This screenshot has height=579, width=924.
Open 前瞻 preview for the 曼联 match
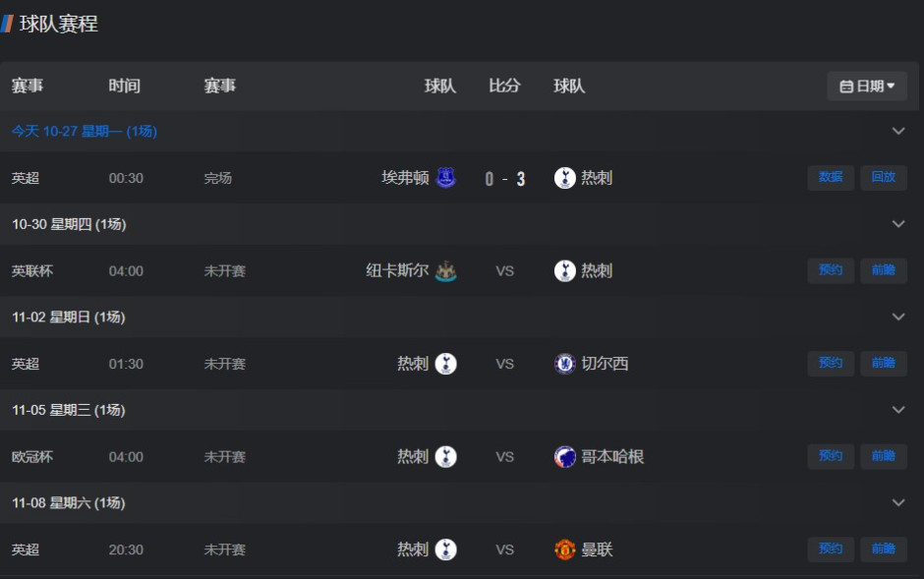[x=883, y=550]
